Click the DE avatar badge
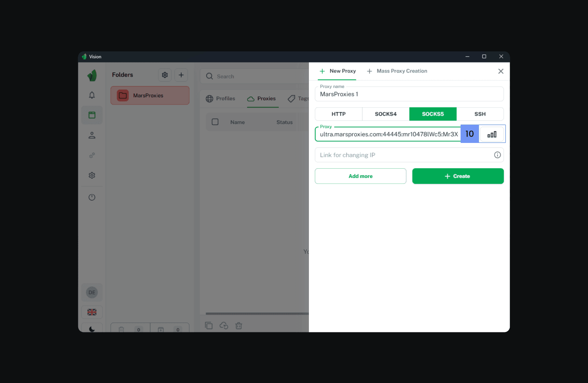This screenshot has width=588, height=383. [x=92, y=293]
